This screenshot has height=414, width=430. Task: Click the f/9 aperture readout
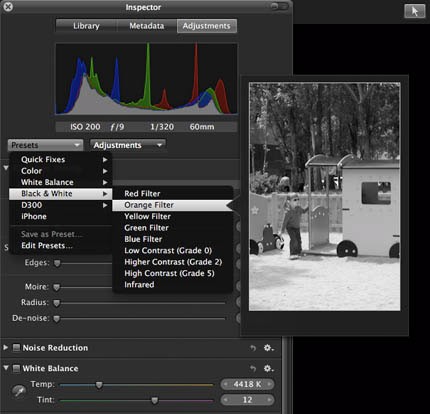coord(117,127)
